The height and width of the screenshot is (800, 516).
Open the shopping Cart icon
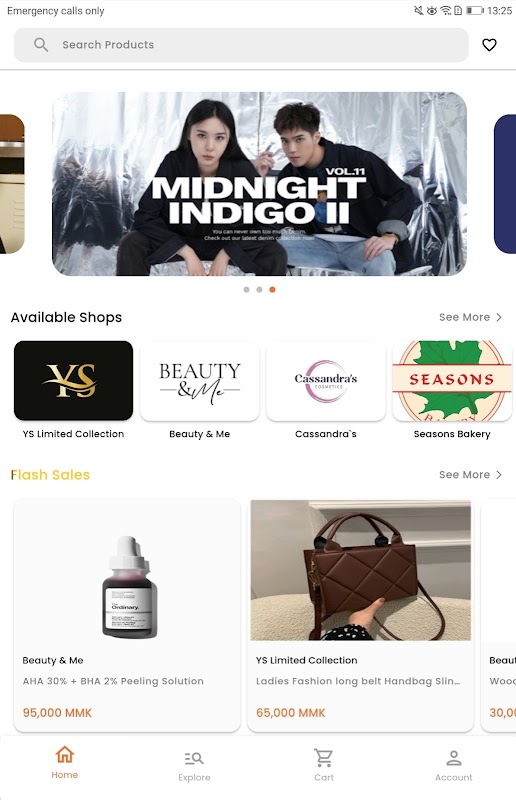point(324,758)
